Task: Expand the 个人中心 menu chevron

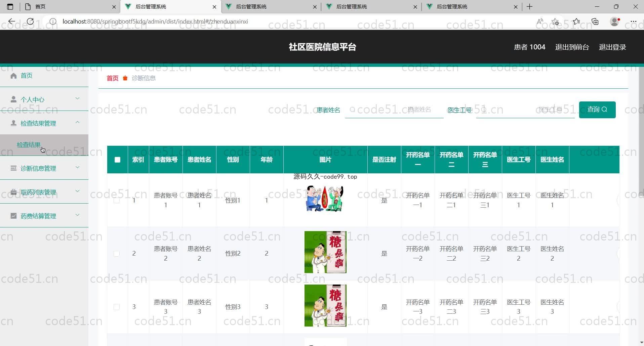Action: click(x=77, y=99)
